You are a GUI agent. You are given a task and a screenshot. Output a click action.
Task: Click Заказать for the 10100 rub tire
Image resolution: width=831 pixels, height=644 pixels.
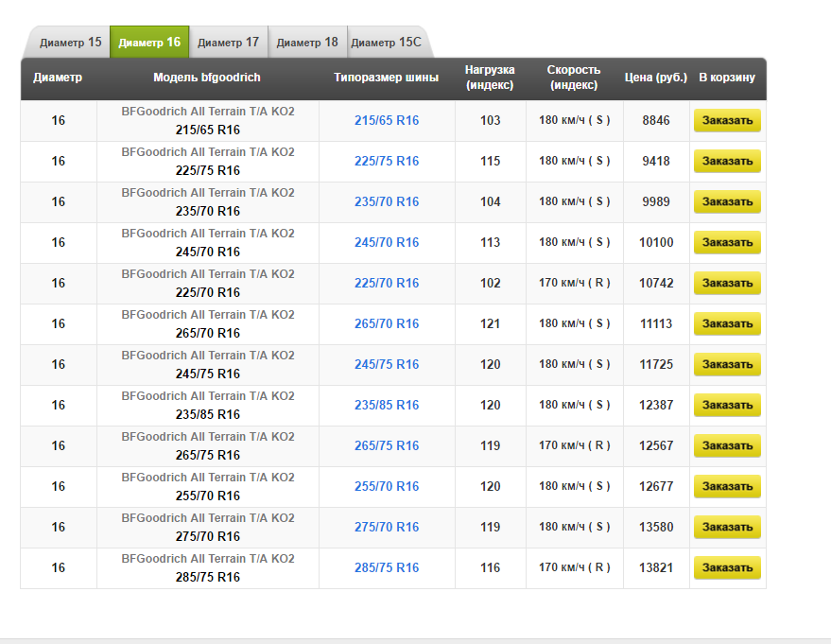coord(727,243)
